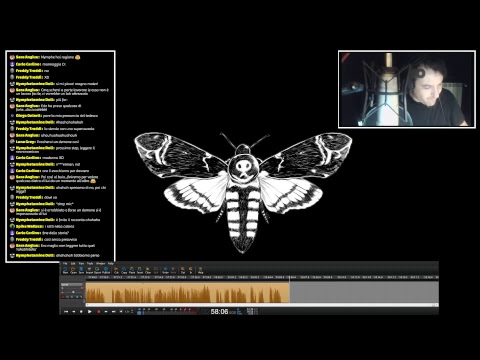This screenshot has height=360, width=480.
Task: Arm the track with red track button
Action: pos(63,297)
